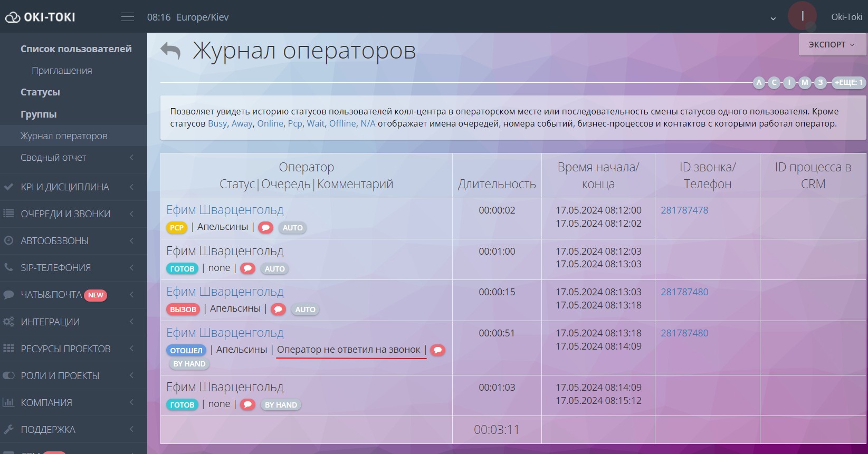Click the Busy status link in description
The height and width of the screenshot is (454, 868).
[217, 123]
